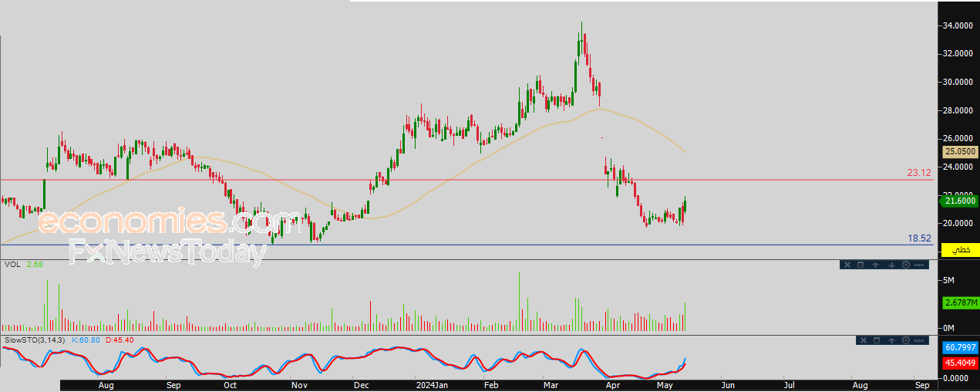Viewport: 980px width, 392px height.
Task: Maximize the VOL indicator panel
Action: pos(860,265)
